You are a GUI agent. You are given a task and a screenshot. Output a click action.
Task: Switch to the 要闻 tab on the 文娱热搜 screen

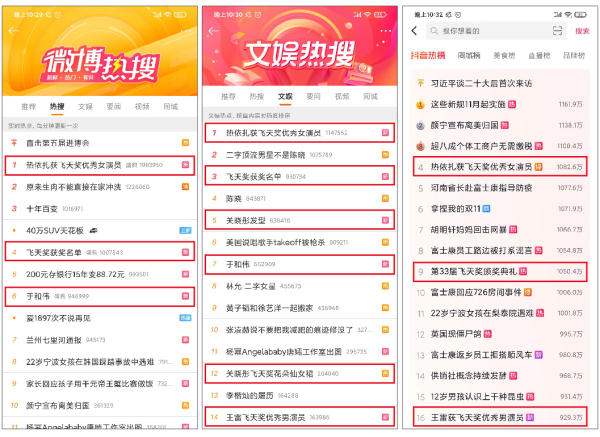[313, 96]
